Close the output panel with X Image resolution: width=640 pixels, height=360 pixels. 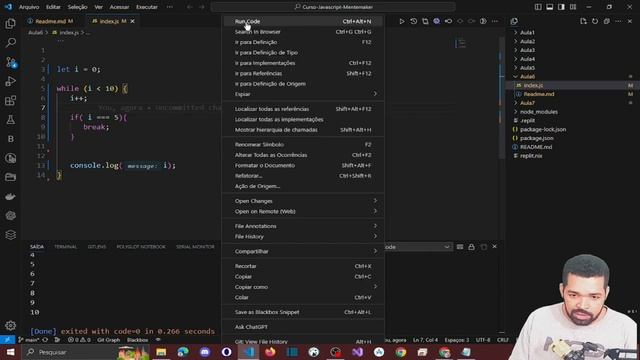tap(495, 247)
